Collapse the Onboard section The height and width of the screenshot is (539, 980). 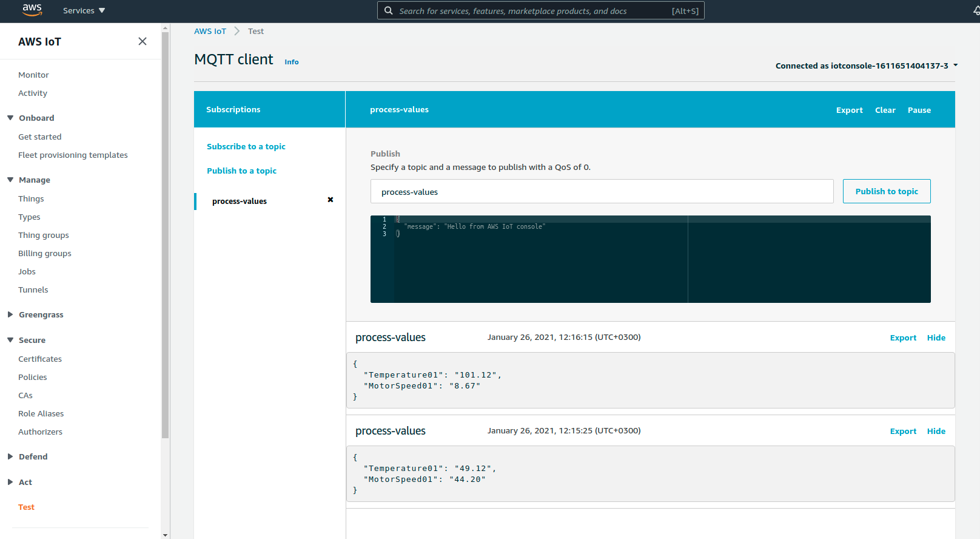10,118
